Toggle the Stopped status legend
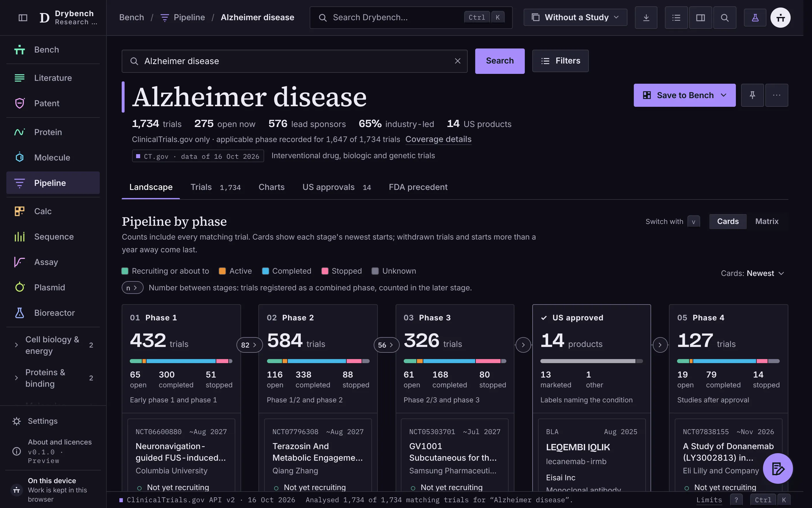Image resolution: width=812 pixels, height=508 pixels. click(342, 271)
